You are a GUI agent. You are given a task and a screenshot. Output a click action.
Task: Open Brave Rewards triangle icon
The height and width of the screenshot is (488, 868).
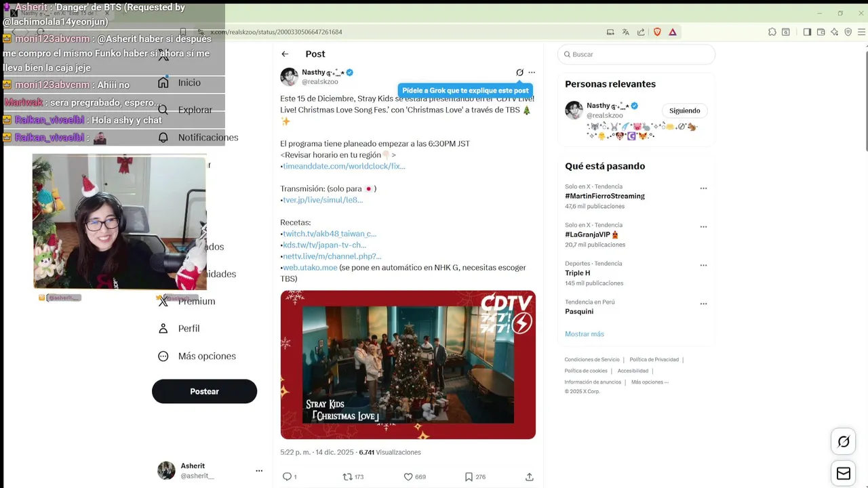point(673,32)
